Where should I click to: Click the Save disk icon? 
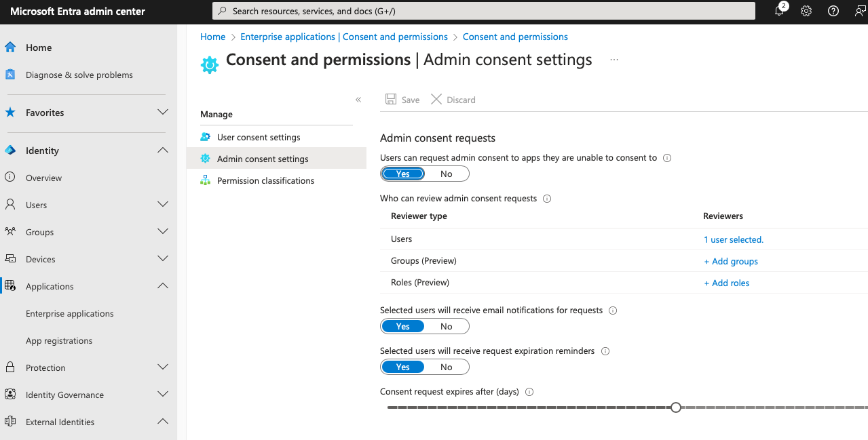point(391,100)
